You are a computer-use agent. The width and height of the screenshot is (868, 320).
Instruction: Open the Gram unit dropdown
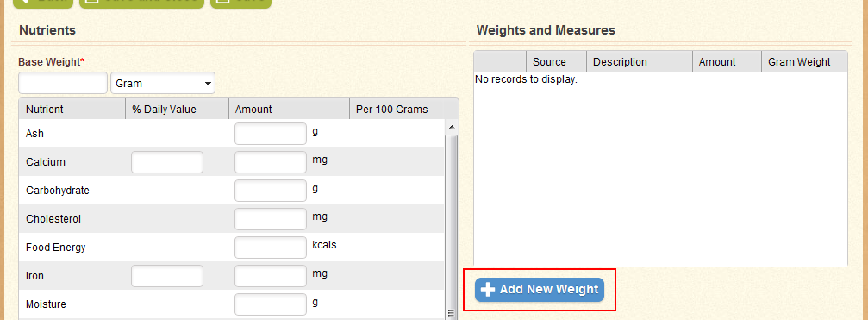[x=163, y=83]
